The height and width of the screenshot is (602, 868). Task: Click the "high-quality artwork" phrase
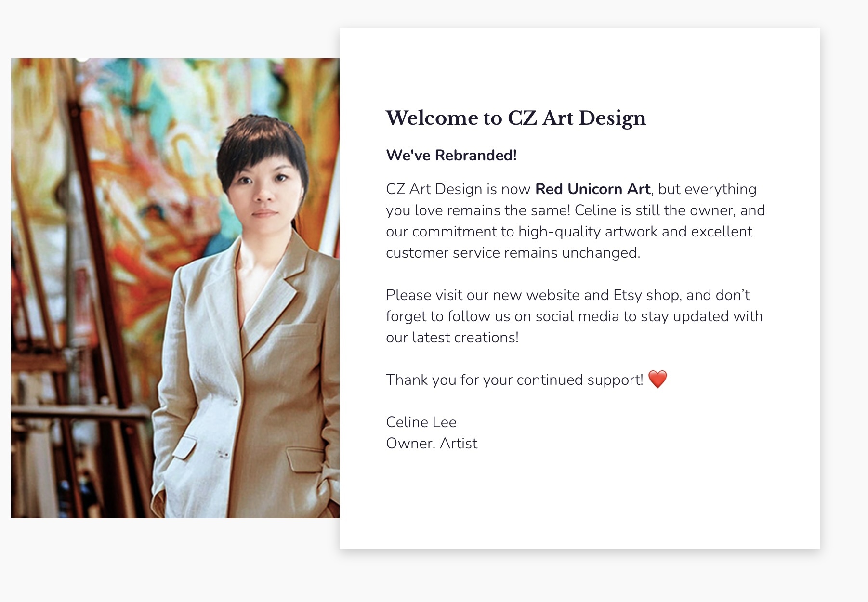(588, 231)
